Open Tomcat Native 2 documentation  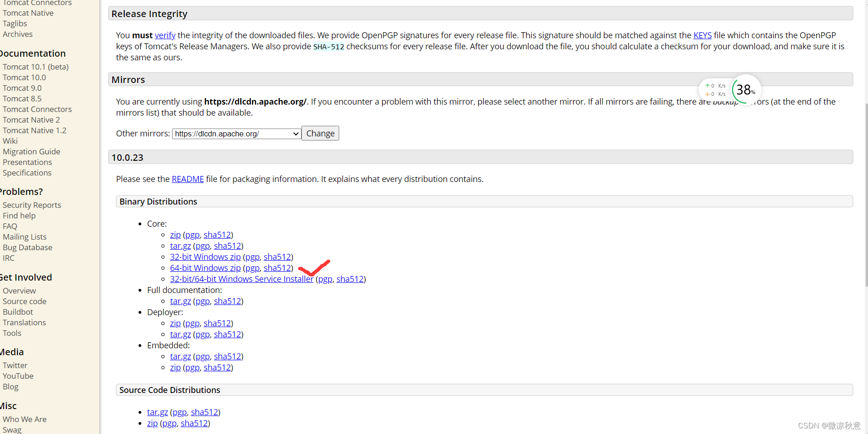tap(31, 120)
